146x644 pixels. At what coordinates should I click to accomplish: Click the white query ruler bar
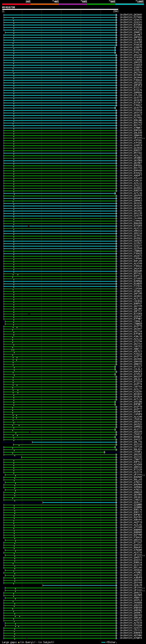point(60,10)
